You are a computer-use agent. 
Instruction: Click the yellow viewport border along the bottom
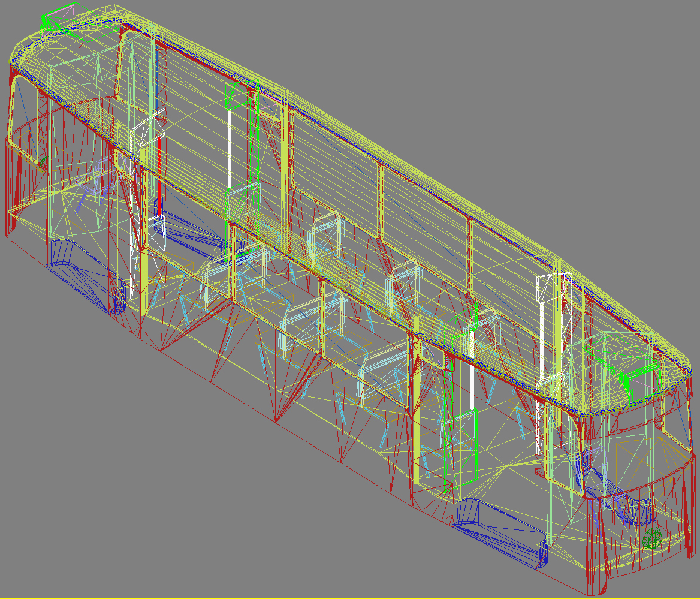click(350, 598)
